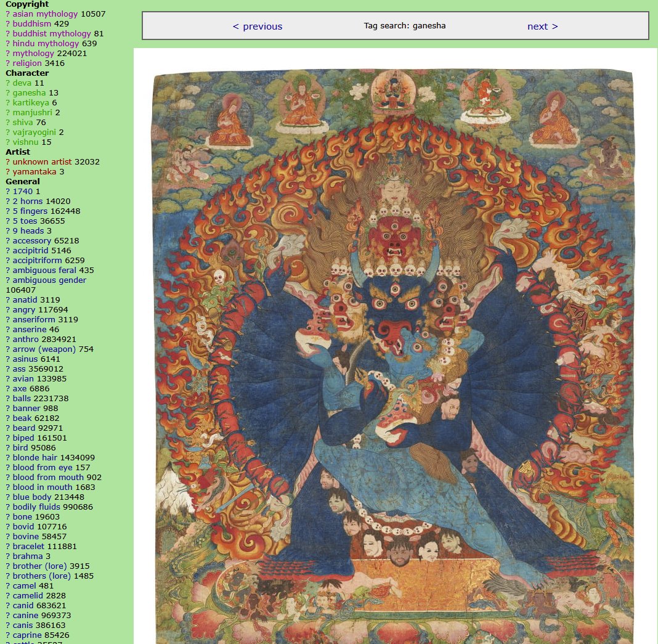Select the shiva character tag
The height and width of the screenshot is (644, 658).
[23, 123]
